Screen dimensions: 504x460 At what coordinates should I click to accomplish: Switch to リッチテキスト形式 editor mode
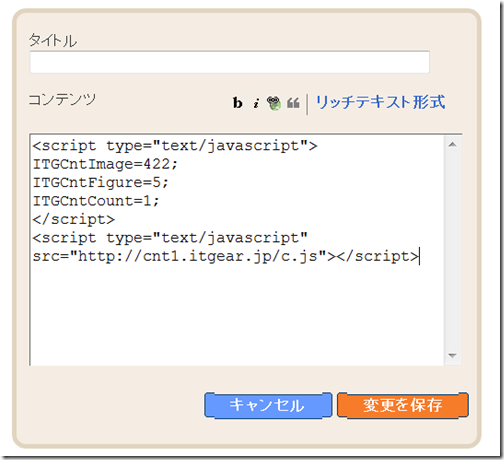click(x=380, y=102)
